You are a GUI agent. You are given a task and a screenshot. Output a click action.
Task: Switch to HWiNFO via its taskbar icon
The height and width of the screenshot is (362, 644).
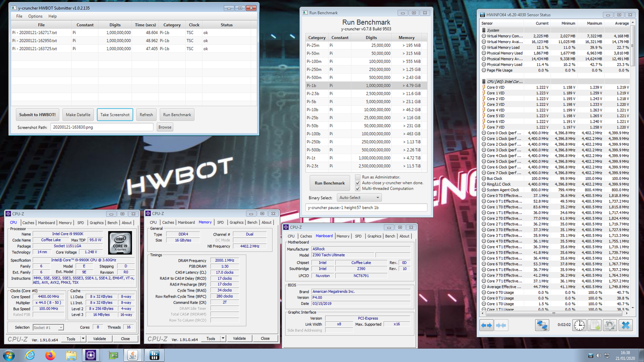[x=154, y=355]
